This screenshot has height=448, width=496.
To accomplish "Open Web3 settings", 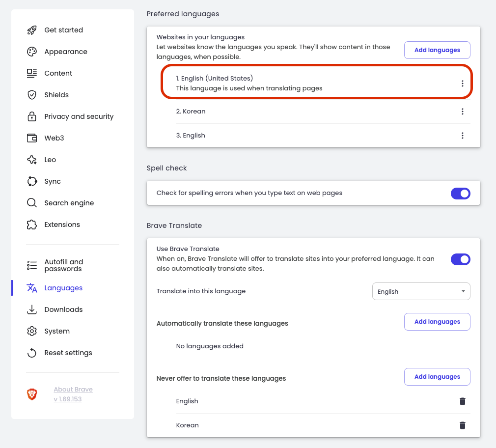I will [x=54, y=138].
